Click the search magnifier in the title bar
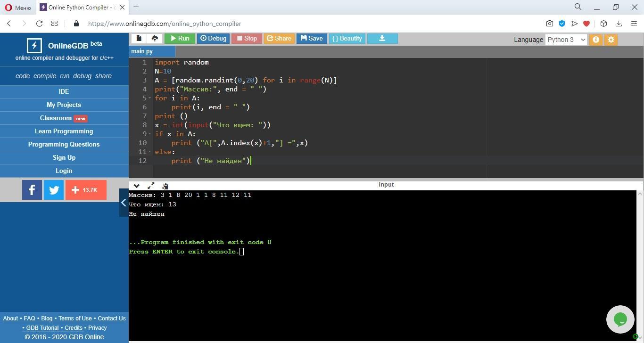This screenshot has width=644, height=343. click(x=578, y=7)
